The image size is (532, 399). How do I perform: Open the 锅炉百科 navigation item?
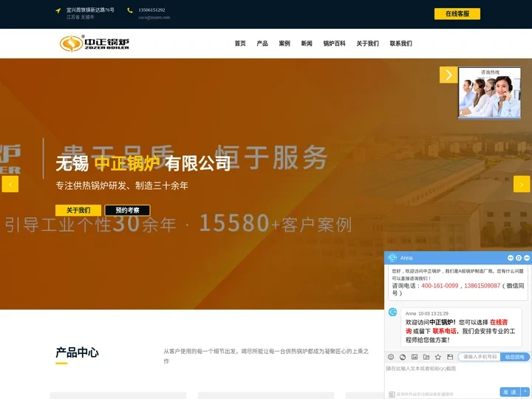[x=334, y=44]
